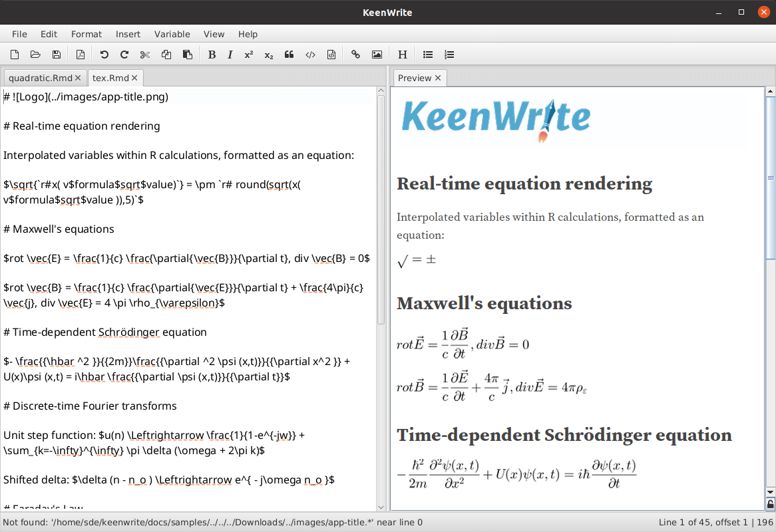Close the Preview tab

(437, 78)
